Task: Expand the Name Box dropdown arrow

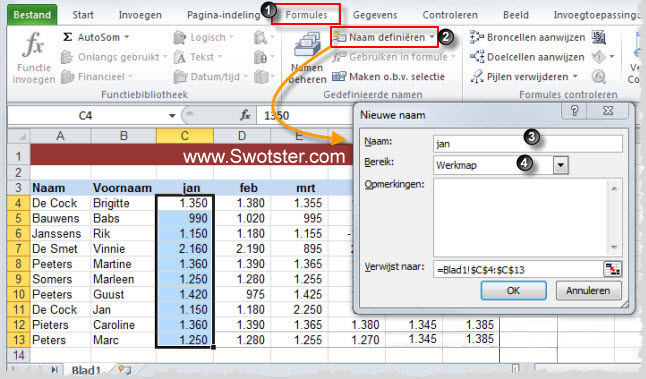Action: (172, 116)
